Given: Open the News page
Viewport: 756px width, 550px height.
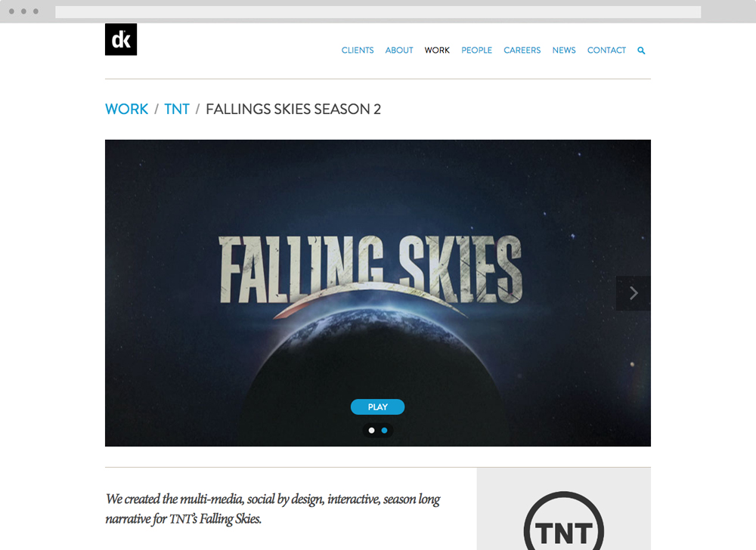Looking at the screenshot, I should [564, 50].
